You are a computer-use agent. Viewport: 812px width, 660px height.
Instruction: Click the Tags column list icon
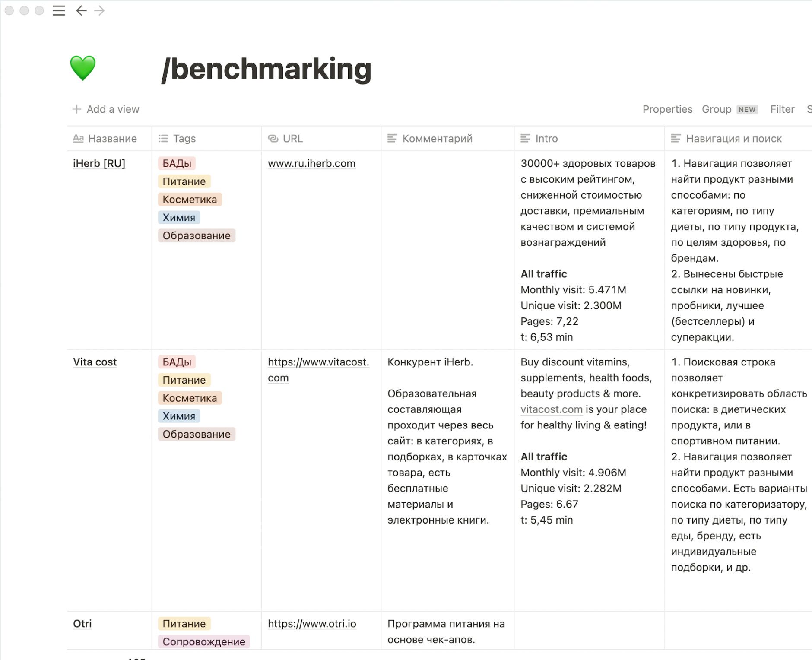point(163,139)
